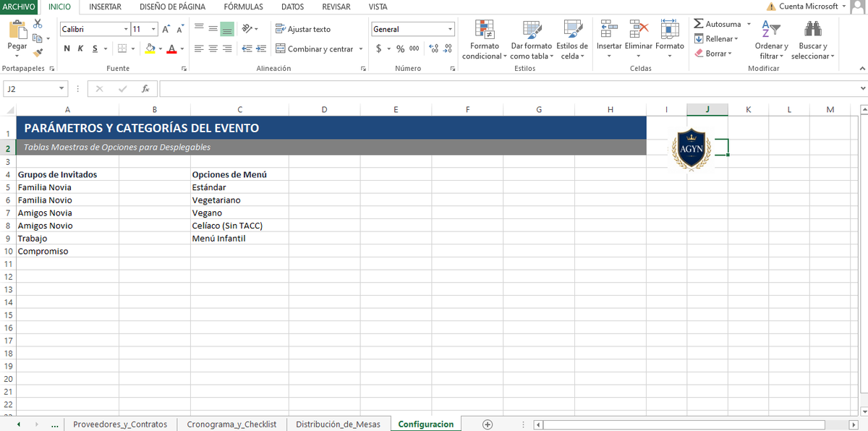Apply the cell borders icon
868x431 pixels.
[x=122, y=48]
